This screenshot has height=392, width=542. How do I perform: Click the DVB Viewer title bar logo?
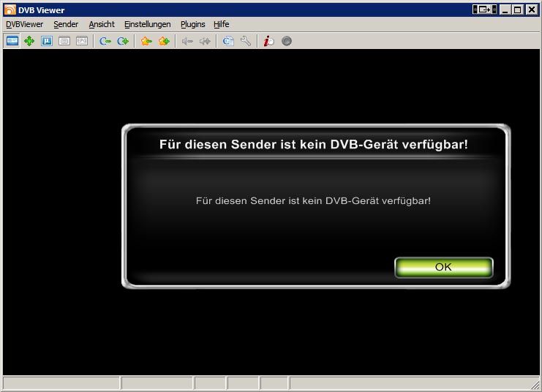(x=10, y=10)
